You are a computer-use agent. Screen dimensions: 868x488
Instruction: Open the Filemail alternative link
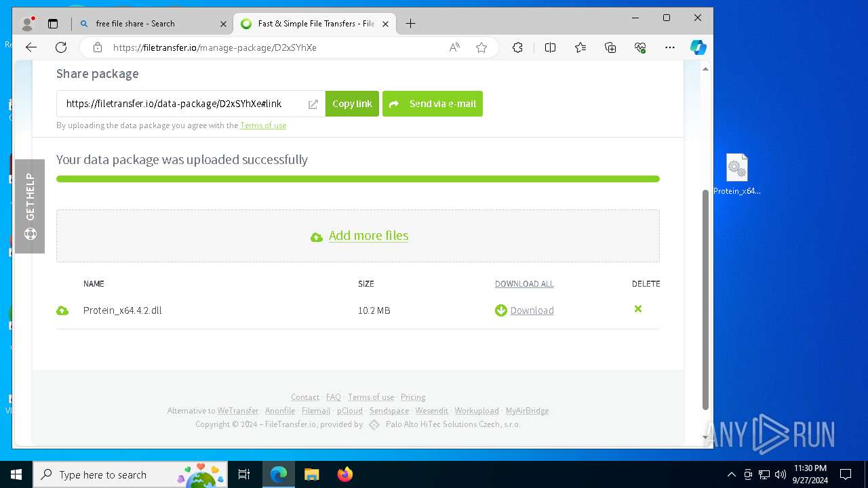coord(316,411)
